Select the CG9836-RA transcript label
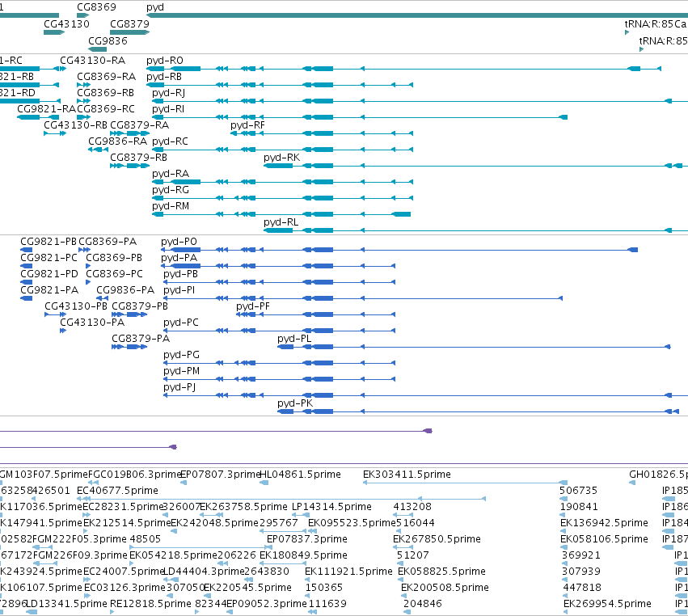Screen dimensions: 688x616 [x=117, y=141]
